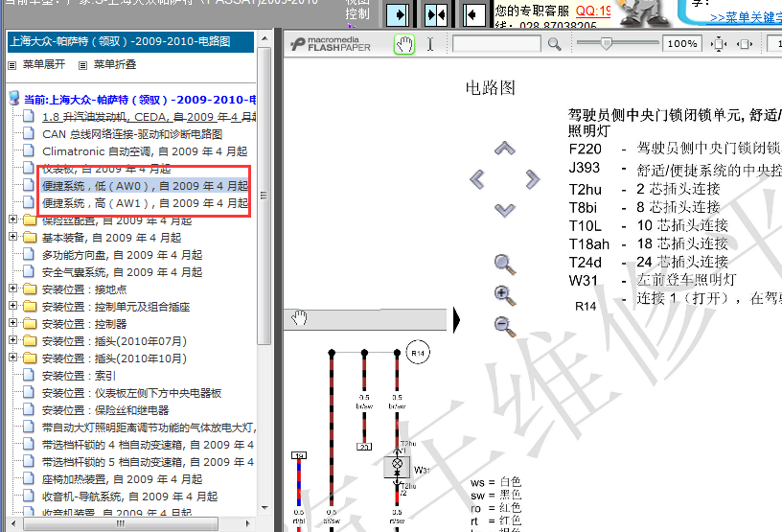Open 多功能方向盘 entry

coord(123,255)
